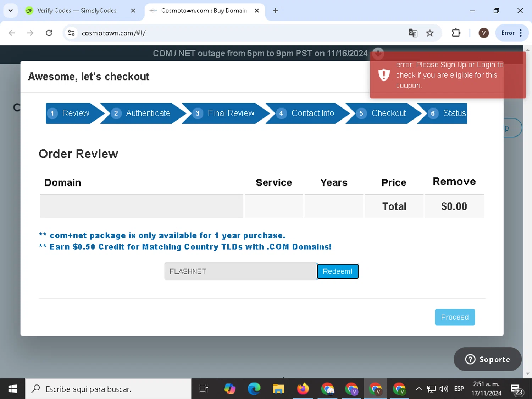Launch Copilot from the taskbar
532x399 pixels.
[x=230, y=389]
